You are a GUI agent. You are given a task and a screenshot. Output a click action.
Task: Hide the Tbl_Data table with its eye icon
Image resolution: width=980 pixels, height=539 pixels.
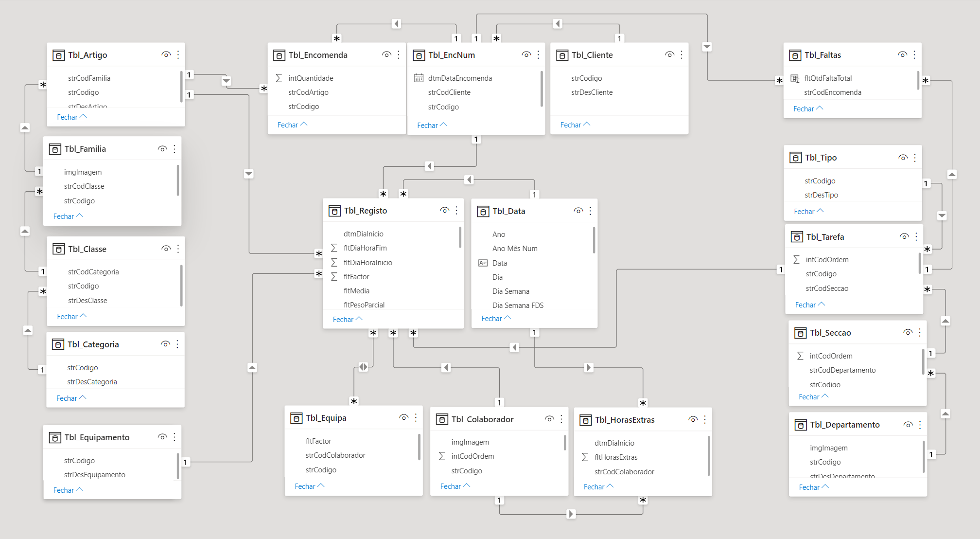[578, 211]
